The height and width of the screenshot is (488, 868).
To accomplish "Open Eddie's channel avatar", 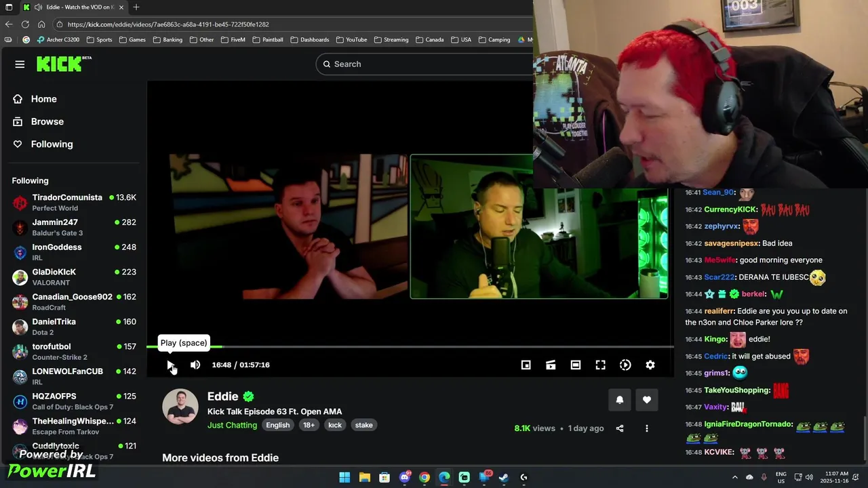I will point(180,407).
